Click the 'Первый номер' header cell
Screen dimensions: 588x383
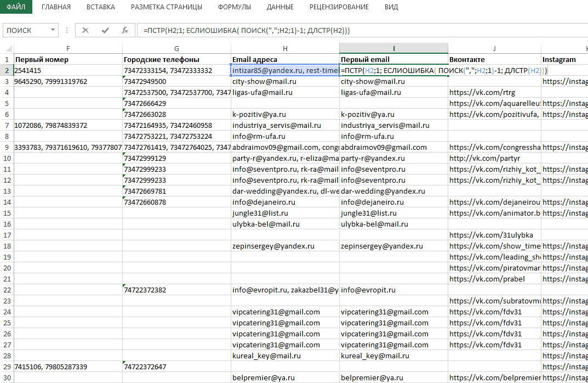(x=68, y=59)
